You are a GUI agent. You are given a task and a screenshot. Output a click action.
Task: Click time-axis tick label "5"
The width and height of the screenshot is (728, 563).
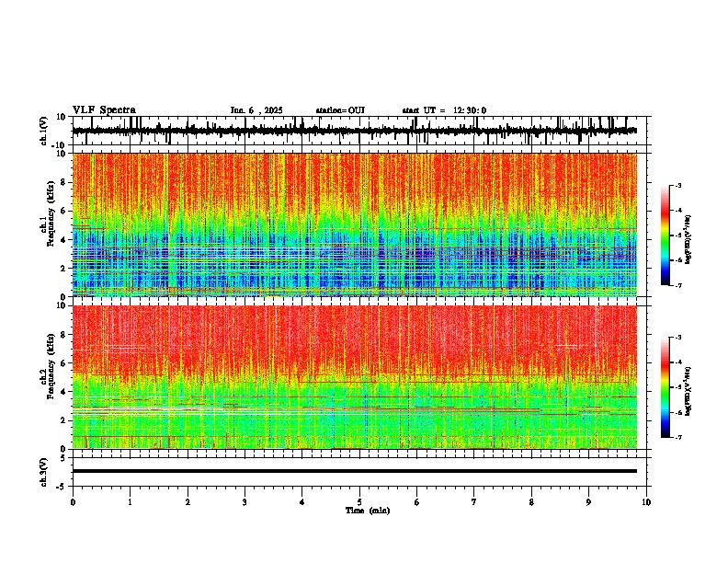[359, 502]
